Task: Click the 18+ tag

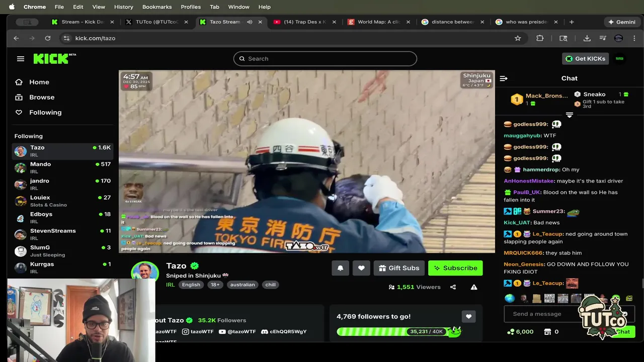Action: (x=215, y=285)
